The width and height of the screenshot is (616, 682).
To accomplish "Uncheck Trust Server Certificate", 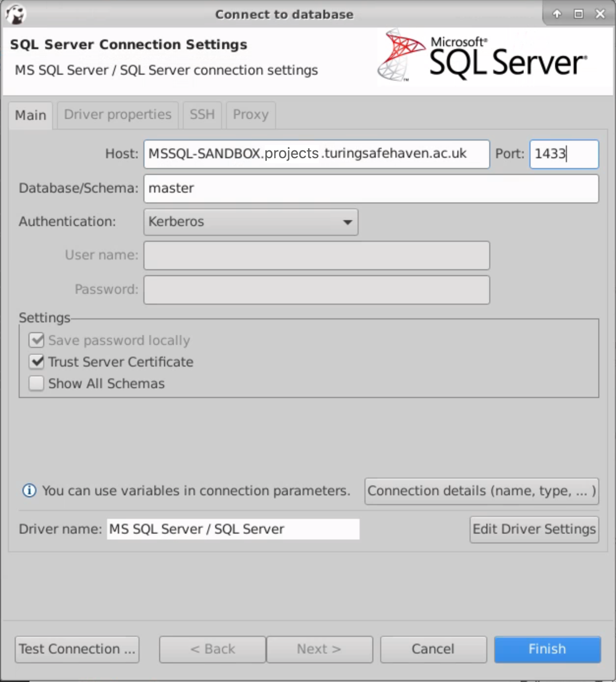I will (36, 362).
